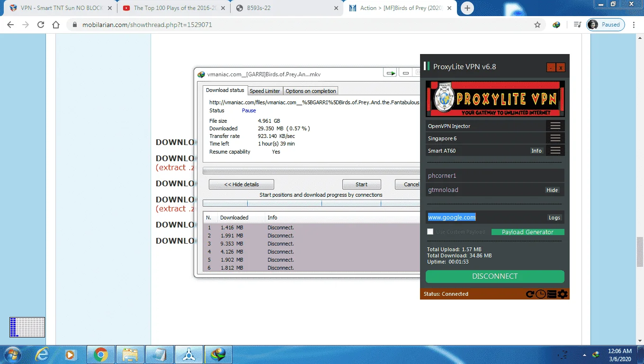Open the OpenVPN Injector hamburger menu
The image size is (644, 364).
click(x=555, y=126)
